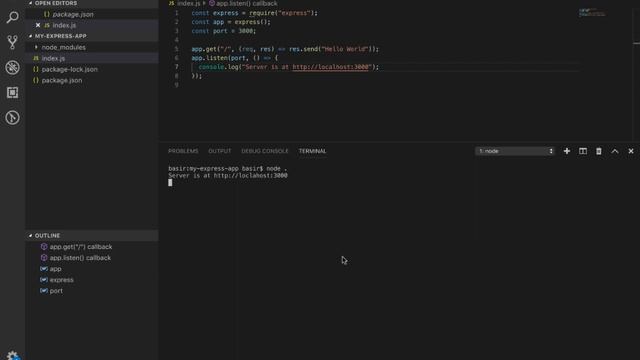This screenshot has height=360, width=640.
Task: Click the localhost:3000 URL in terminal
Action: coord(251,176)
